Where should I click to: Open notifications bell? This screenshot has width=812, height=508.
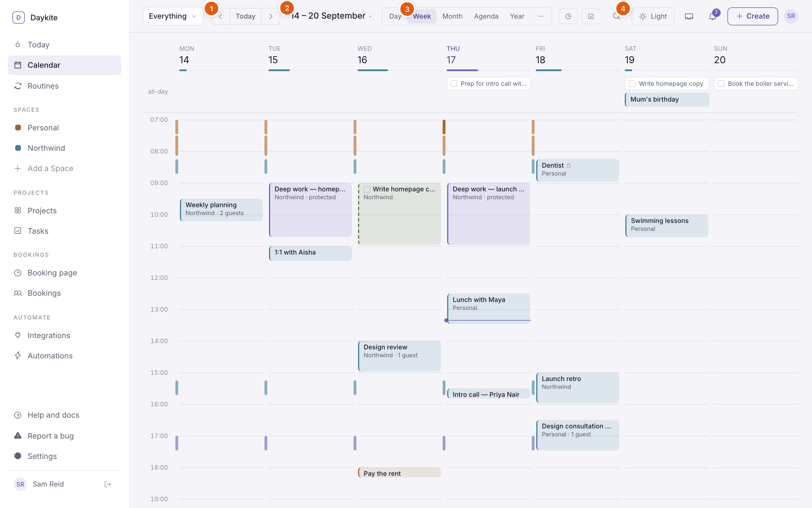(713, 16)
